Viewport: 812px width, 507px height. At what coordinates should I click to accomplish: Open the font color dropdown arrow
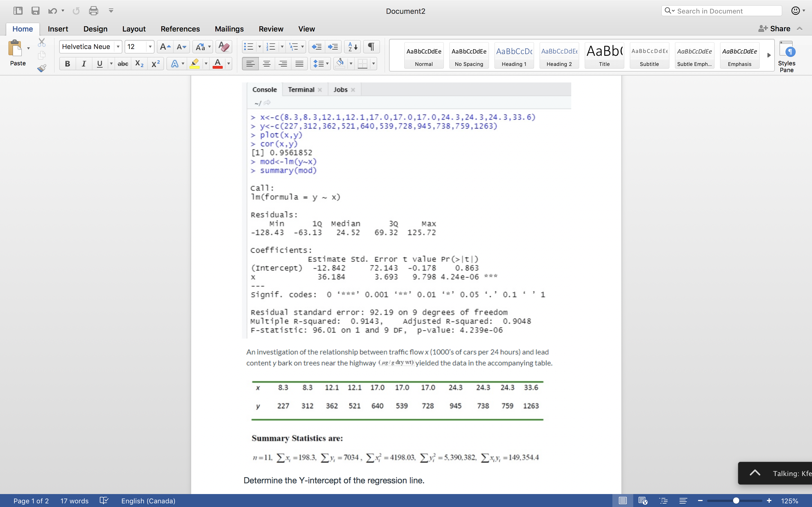(228, 63)
